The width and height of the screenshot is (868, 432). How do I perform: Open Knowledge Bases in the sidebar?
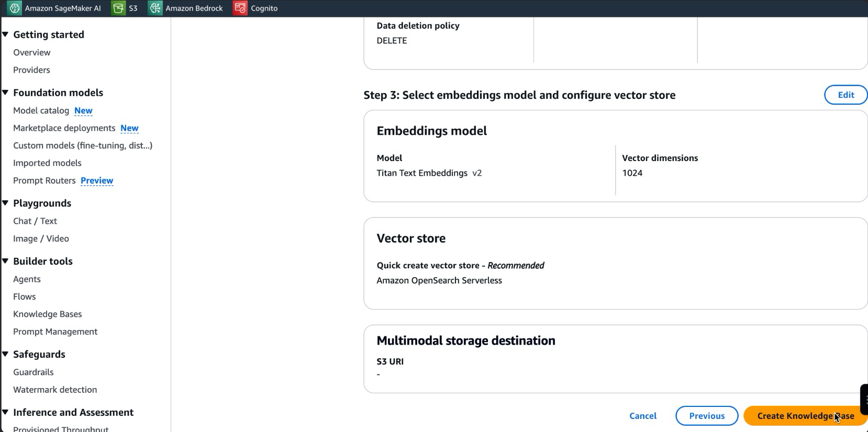tap(48, 314)
